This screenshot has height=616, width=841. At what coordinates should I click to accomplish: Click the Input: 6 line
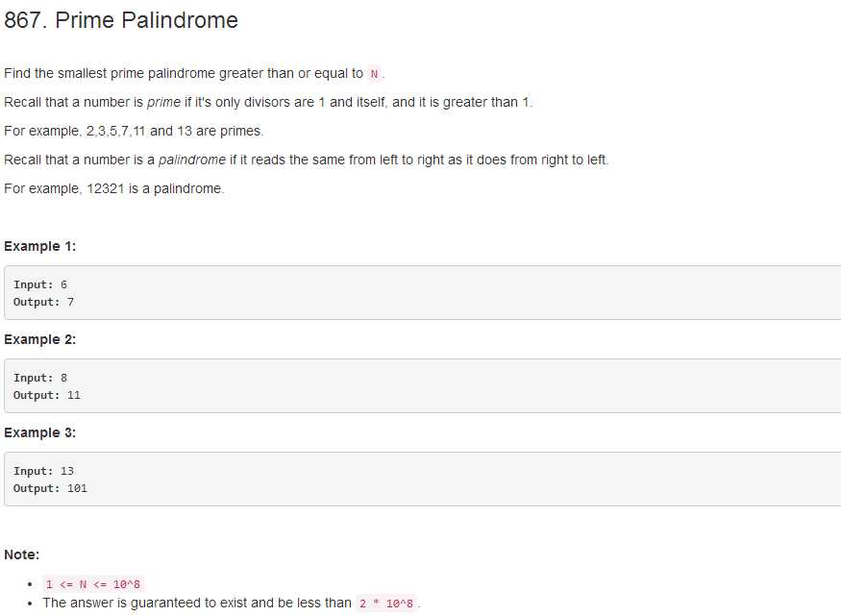click(x=40, y=284)
